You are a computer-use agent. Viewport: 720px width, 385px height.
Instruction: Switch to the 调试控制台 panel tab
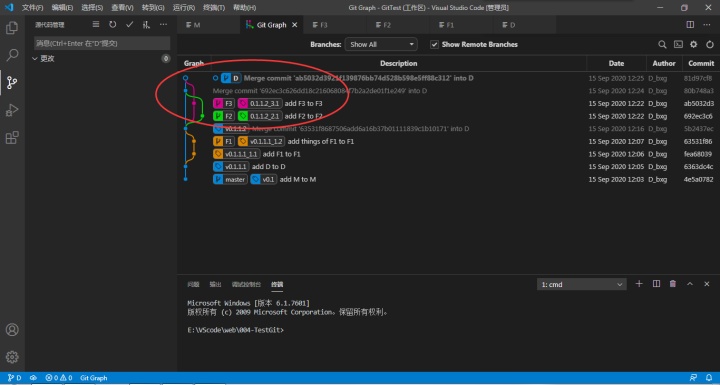[x=246, y=284]
